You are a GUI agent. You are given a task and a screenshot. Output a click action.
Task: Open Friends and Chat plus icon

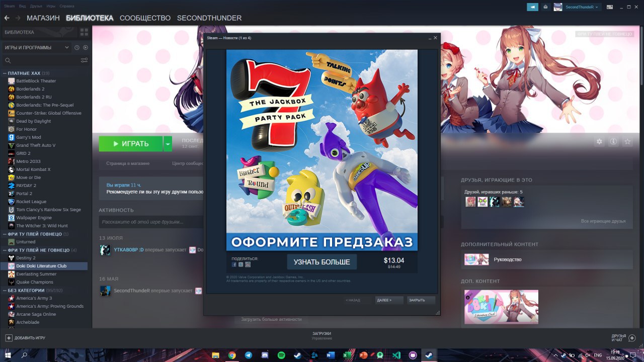[x=632, y=338]
